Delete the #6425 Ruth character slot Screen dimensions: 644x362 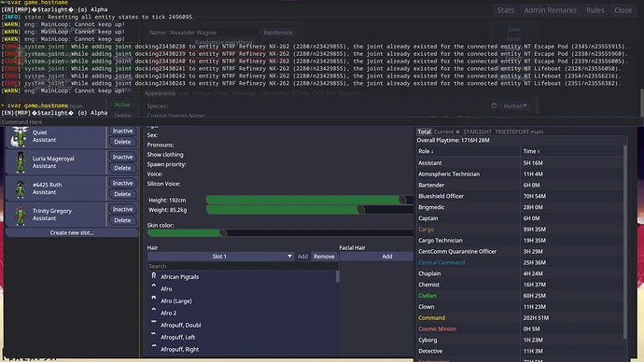pyautogui.click(x=122, y=194)
